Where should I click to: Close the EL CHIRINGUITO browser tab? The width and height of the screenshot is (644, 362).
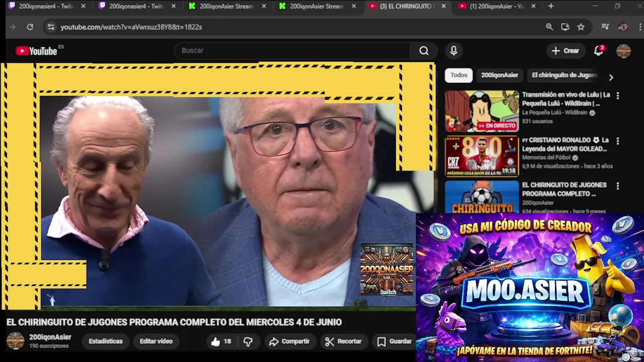[x=443, y=6]
